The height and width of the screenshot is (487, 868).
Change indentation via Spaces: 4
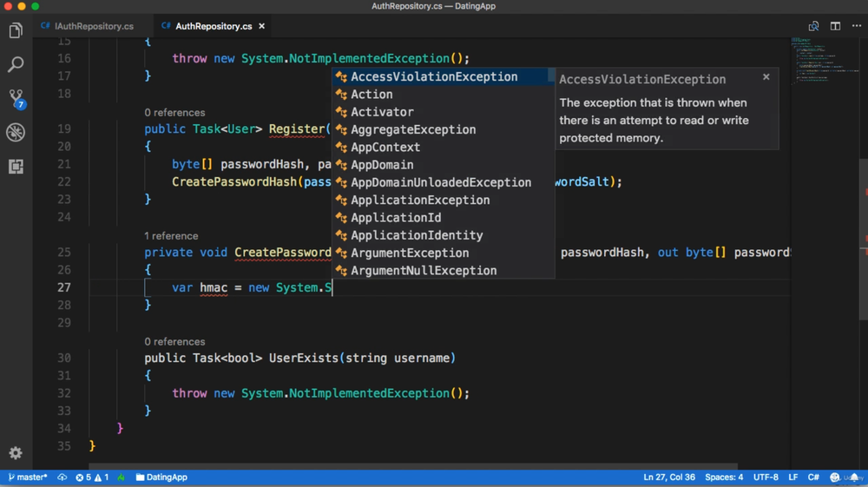point(724,477)
